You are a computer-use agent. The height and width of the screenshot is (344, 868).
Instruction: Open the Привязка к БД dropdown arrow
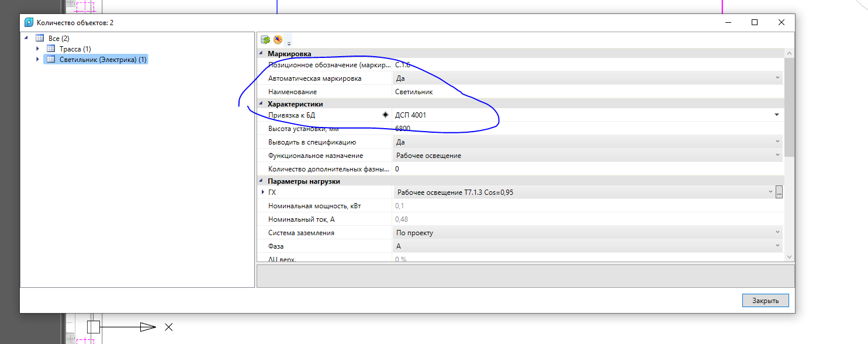777,115
